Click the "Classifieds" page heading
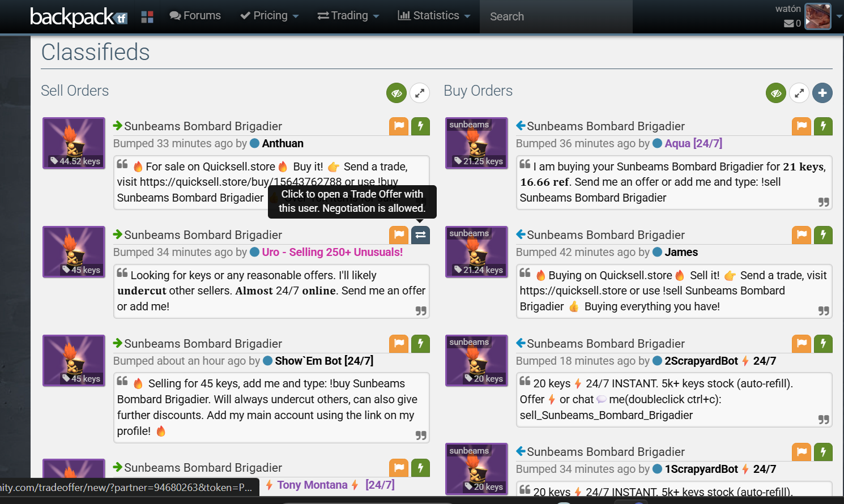844x504 pixels. [95, 52]
